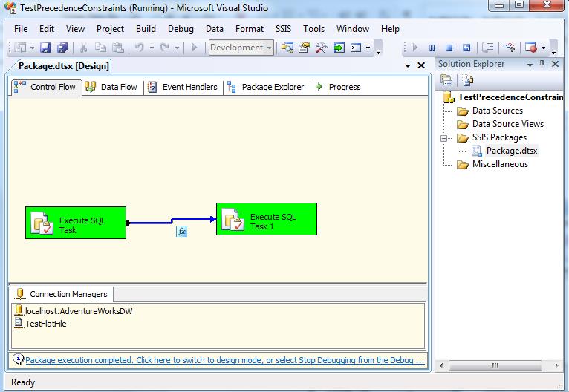Image resolution: width=569 pixels, height=392 pixels.
Task: Click the Save All toolbar icon
Action: click(x=62, y=48)
